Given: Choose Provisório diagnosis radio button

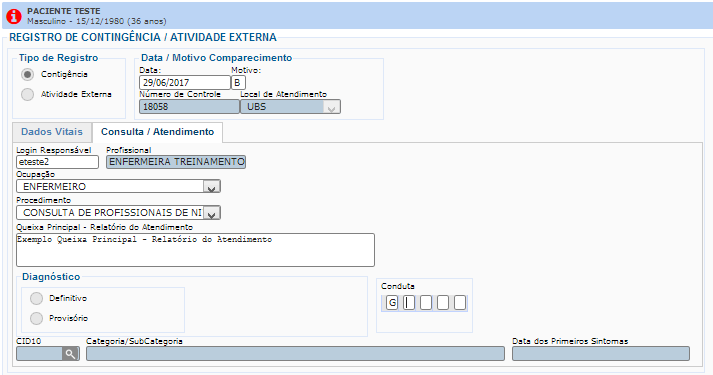Looking at the screenshot, I should 36,318.
